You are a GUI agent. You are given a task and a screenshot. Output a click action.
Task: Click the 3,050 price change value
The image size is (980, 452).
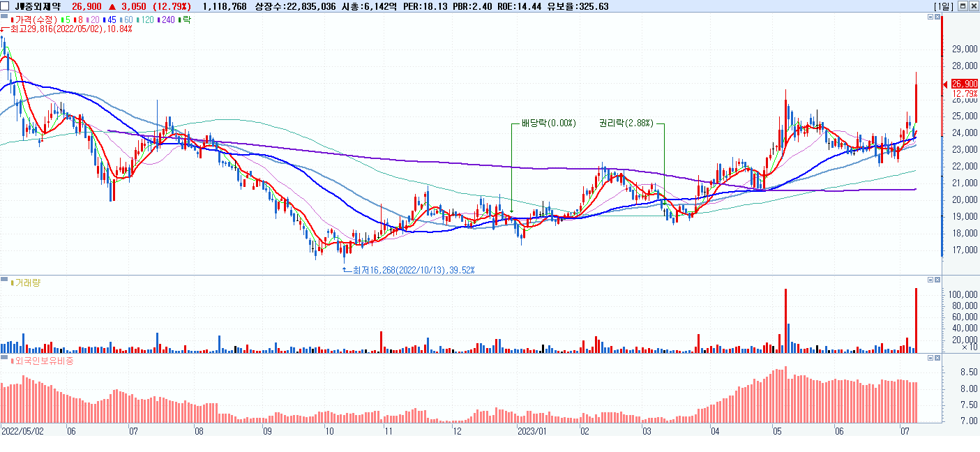[134, 6]
